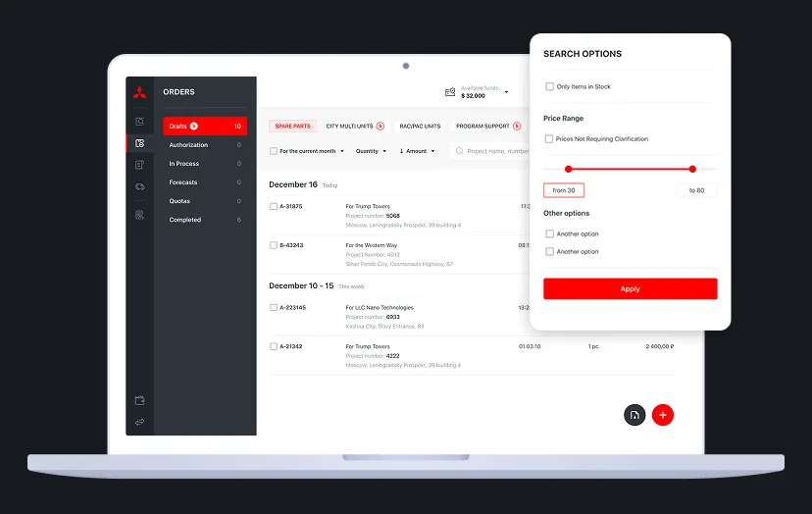Click the Mitsubishi logo in the sidebar
This screenshot has height=514, width=812.
pos(139,93)
